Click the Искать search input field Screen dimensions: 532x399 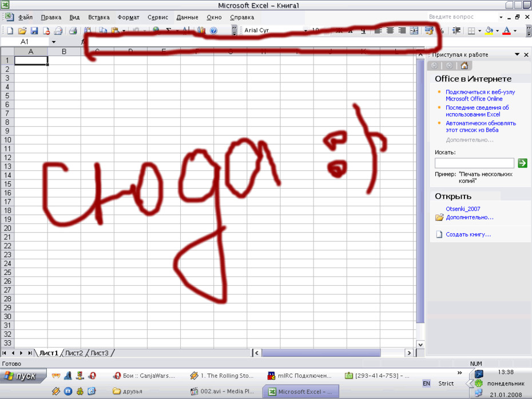coord(474,163)
